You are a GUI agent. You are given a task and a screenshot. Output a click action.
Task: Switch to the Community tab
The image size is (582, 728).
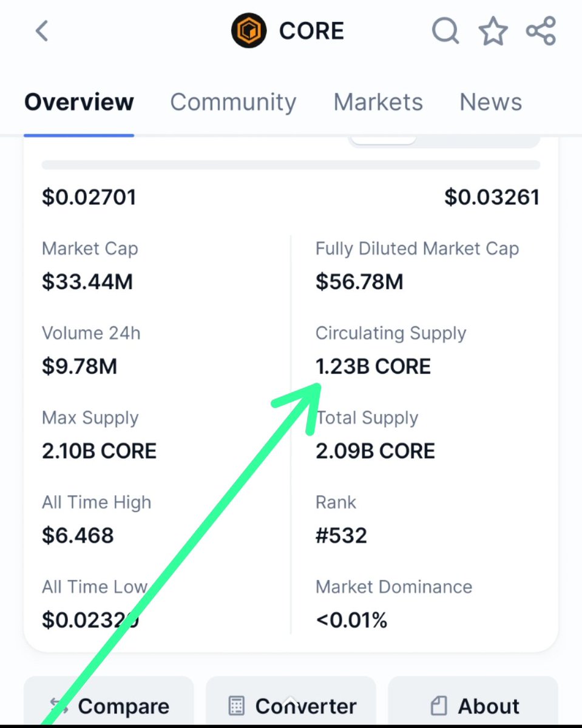click(x=233, y=102)
